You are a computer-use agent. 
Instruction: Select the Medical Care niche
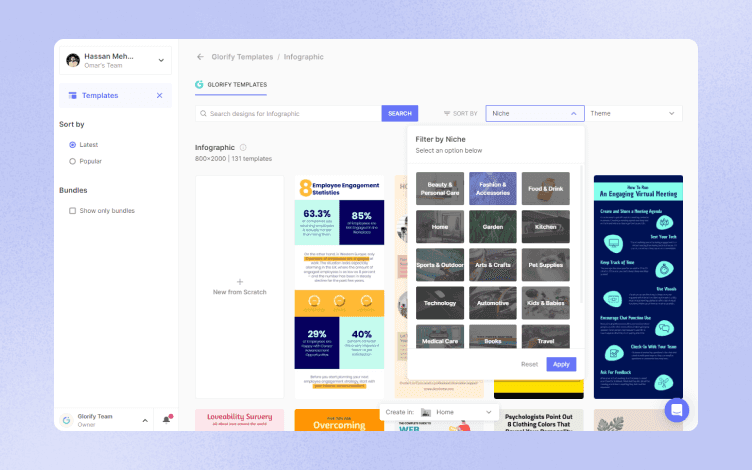pos(440,337)
